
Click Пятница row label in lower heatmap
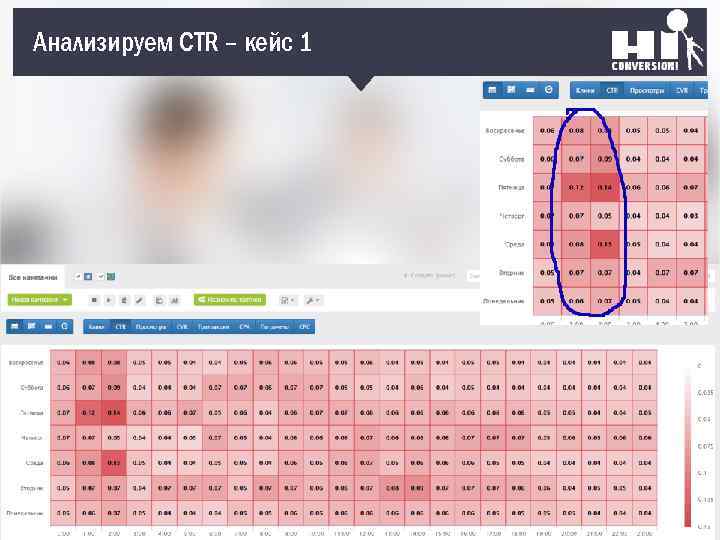(x=32, y=413)
